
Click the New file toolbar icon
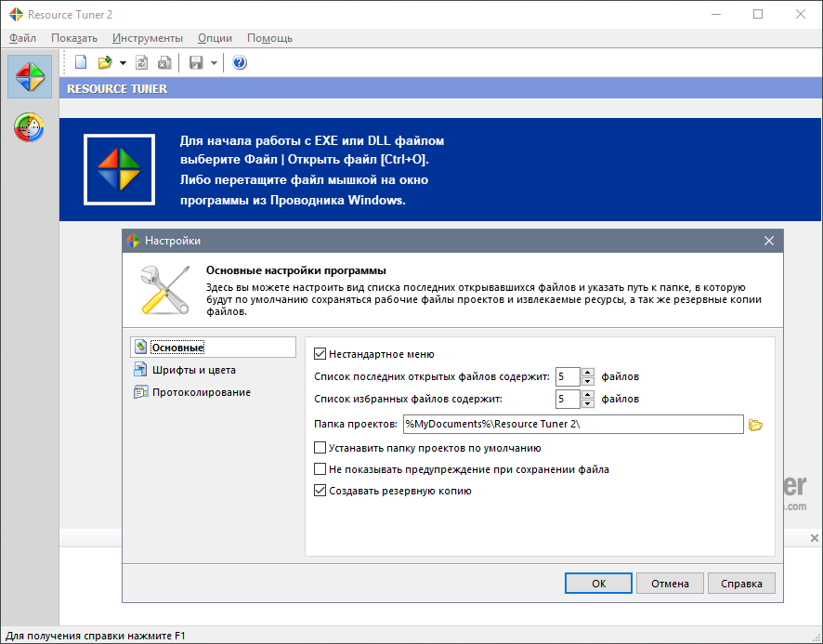pos(81,62)
